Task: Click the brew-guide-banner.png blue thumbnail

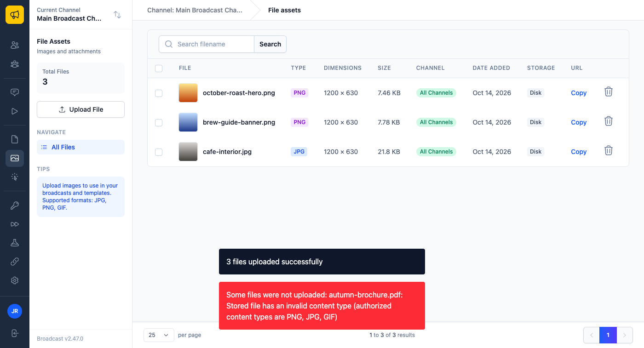Action: 188,122
